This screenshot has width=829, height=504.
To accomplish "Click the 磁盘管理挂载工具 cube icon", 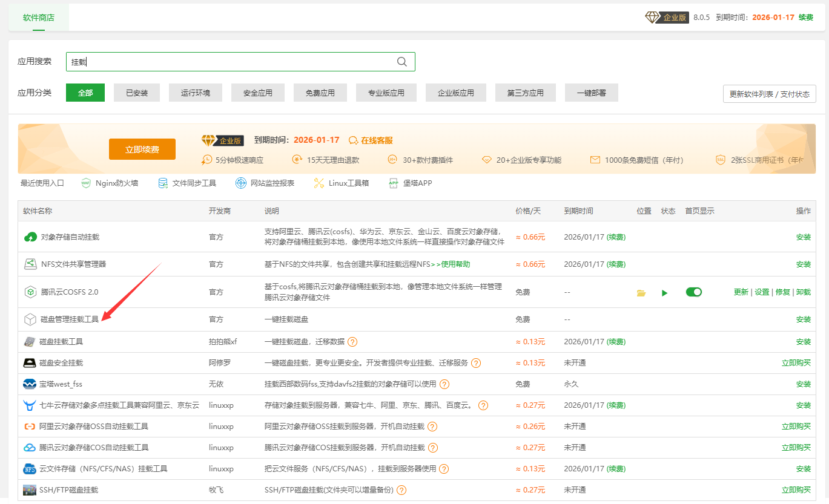I will click(x=30, y=319).
